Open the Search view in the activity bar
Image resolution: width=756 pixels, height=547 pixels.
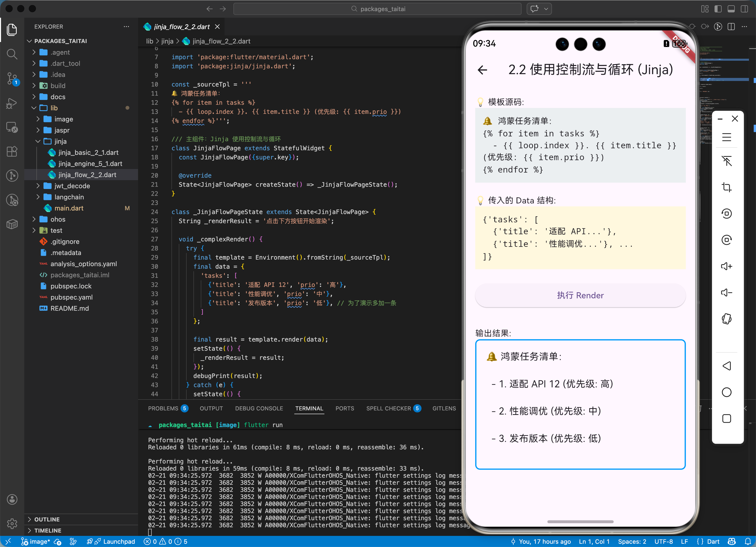click(x=12, y=54)
